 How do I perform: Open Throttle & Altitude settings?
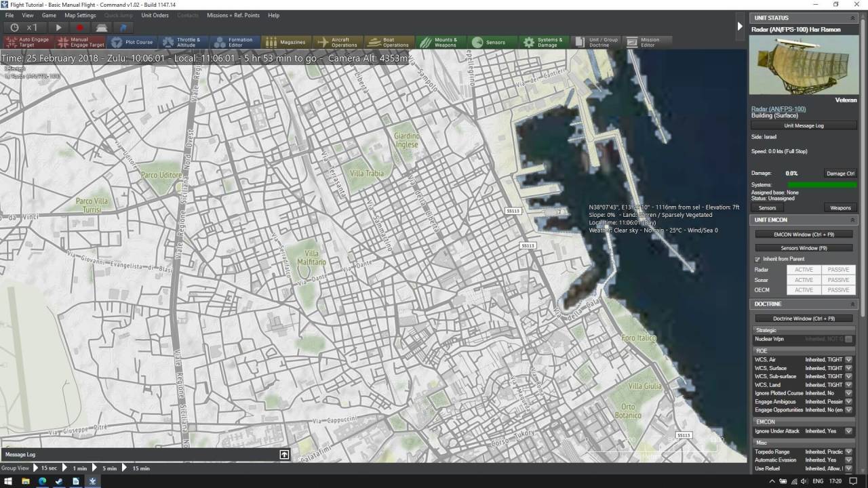pyautogui.click(x=182, y=42)
